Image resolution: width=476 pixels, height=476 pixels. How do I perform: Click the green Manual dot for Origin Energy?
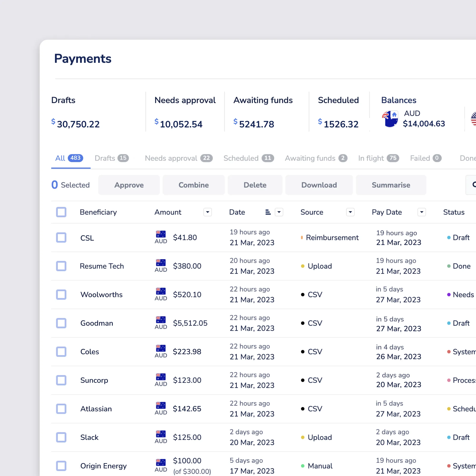point(302,466)
